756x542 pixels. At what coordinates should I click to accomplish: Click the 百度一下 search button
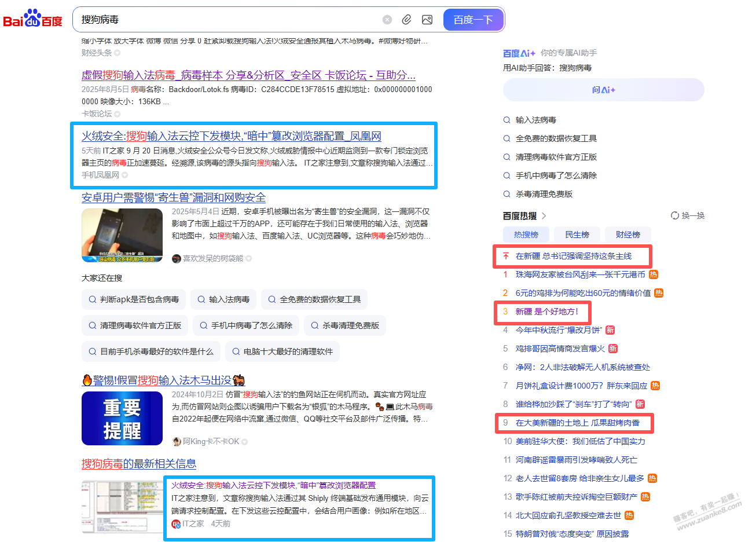(473, 20)
